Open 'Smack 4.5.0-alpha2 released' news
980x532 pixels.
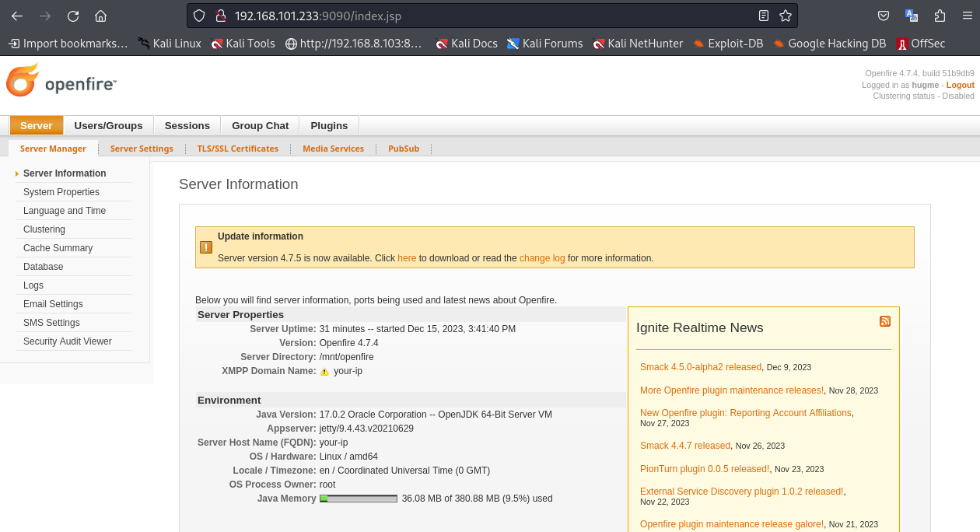pos(701,367)
